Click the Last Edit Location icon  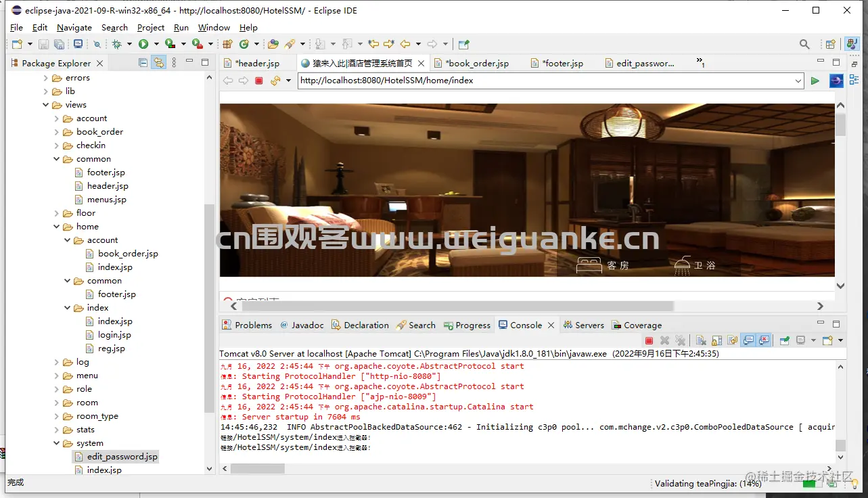(x=373, y=44)
